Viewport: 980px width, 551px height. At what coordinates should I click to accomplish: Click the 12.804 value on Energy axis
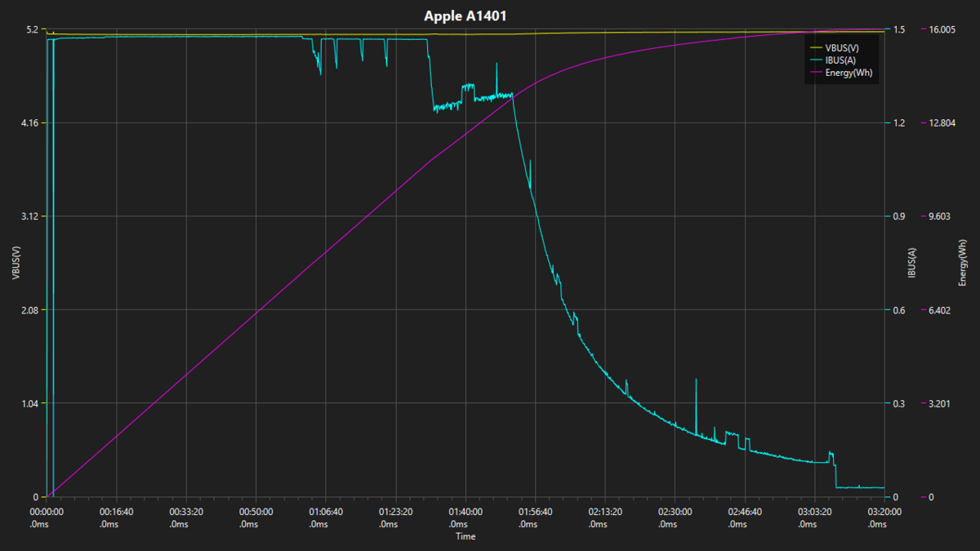tap(942, 122)
